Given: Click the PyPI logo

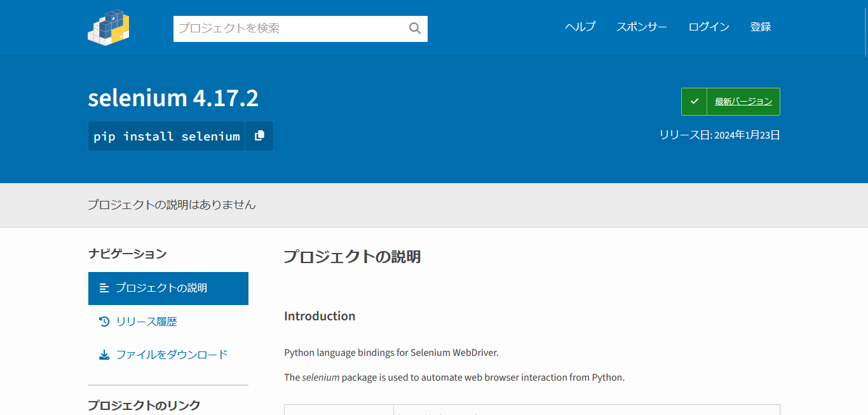Looking at the screenshot, I should click(108, 27).
